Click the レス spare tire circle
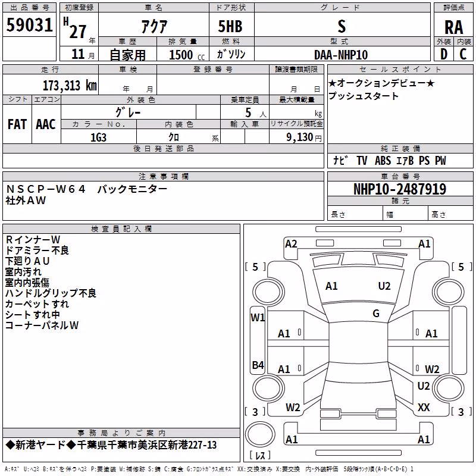Viewport: 476px width, 476px height. click(260, 434)
